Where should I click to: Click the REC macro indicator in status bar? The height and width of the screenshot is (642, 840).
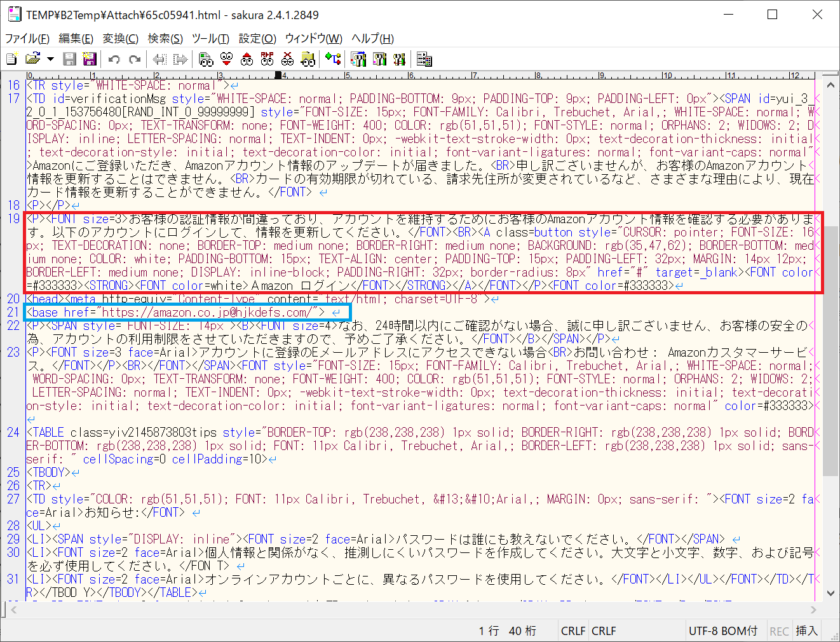tap(779, 631)
